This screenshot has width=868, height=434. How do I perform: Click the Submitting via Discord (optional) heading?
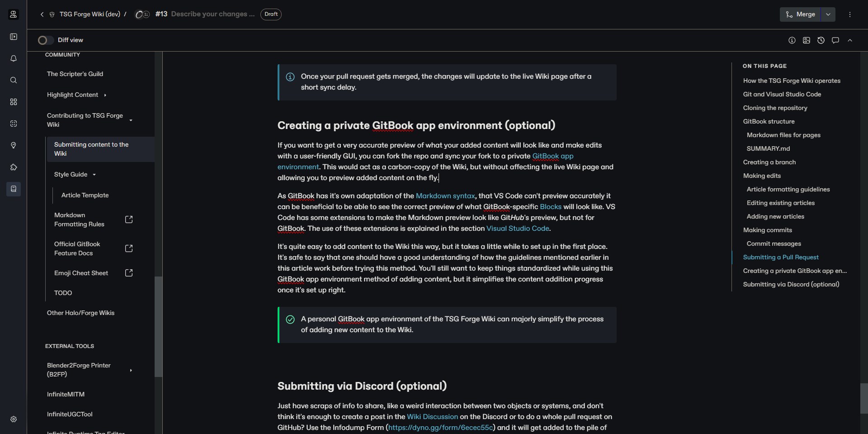pyautogui.click(x=362, y=386)
